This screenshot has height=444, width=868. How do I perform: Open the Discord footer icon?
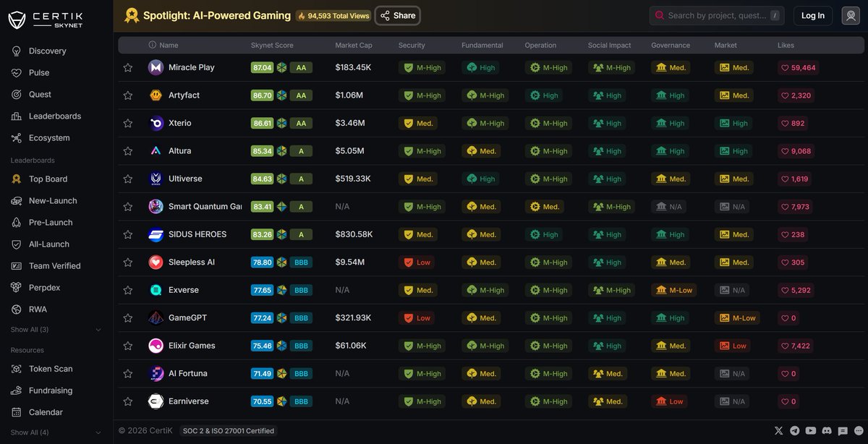click(x=827, y=431)
